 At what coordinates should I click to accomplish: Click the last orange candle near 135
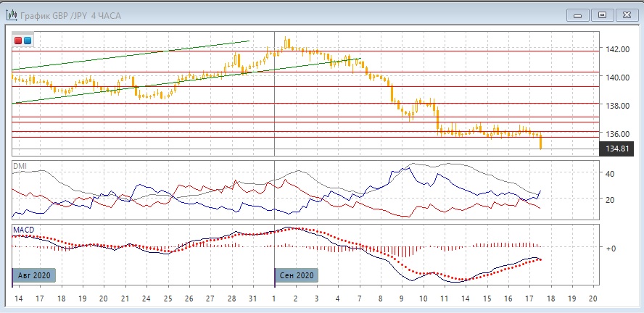[541, 143]
